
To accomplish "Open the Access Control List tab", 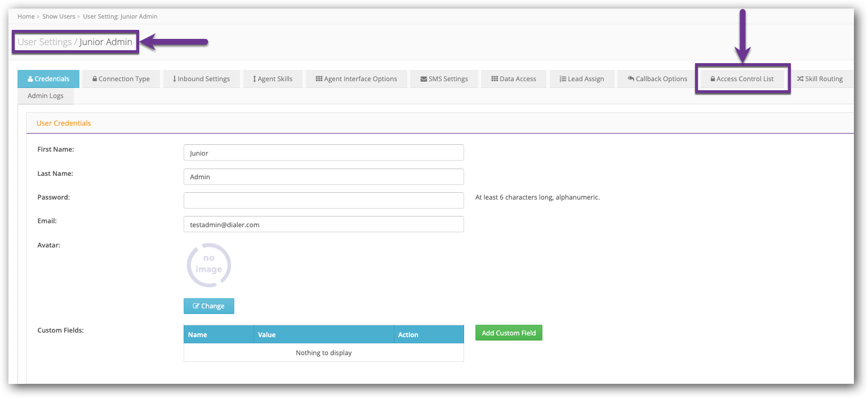I will 742,79.
